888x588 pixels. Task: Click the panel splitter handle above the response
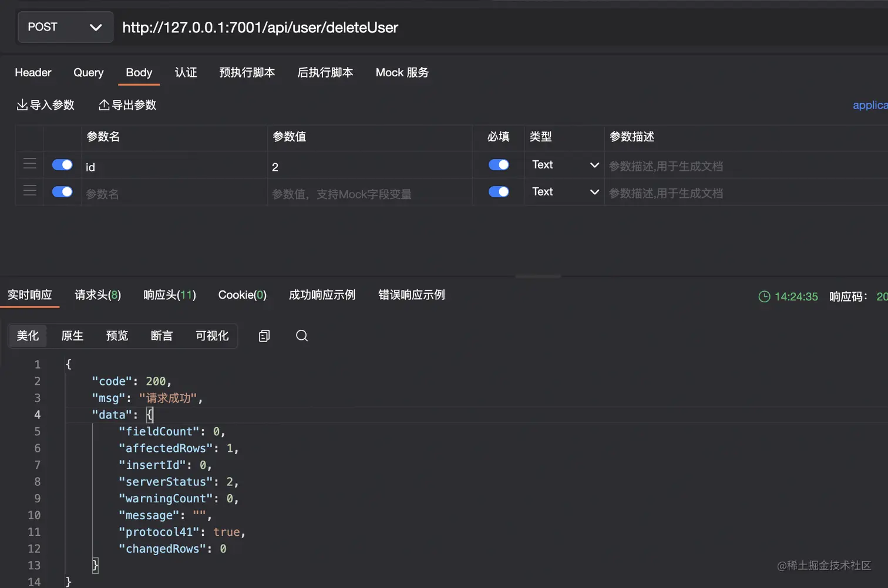click(538, 276)
